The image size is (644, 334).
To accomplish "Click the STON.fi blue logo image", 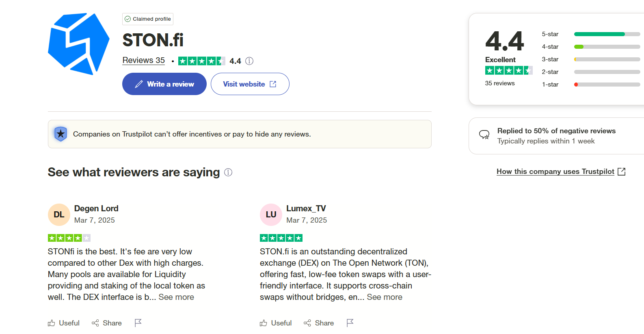I will [78, 44].
